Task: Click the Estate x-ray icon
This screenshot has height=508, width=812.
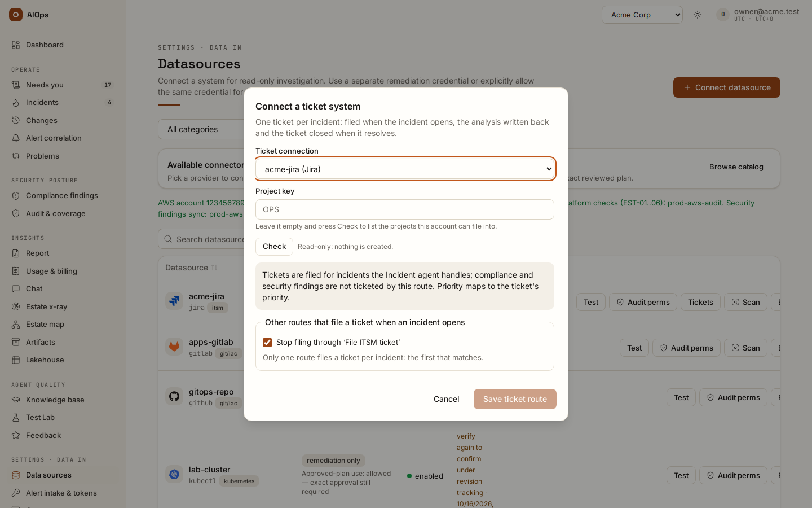Action: [x=16, y=306]
